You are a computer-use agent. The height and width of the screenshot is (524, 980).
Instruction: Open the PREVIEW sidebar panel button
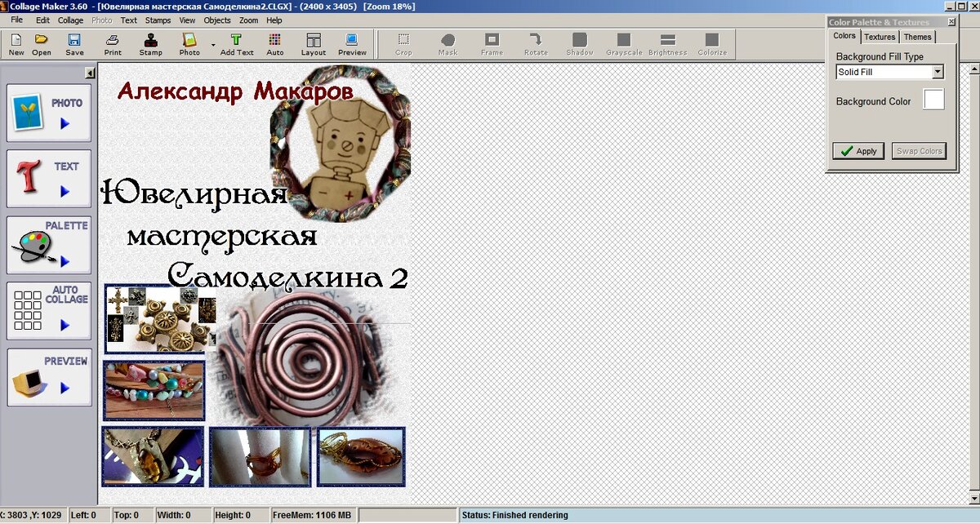[x=49, y=377]
